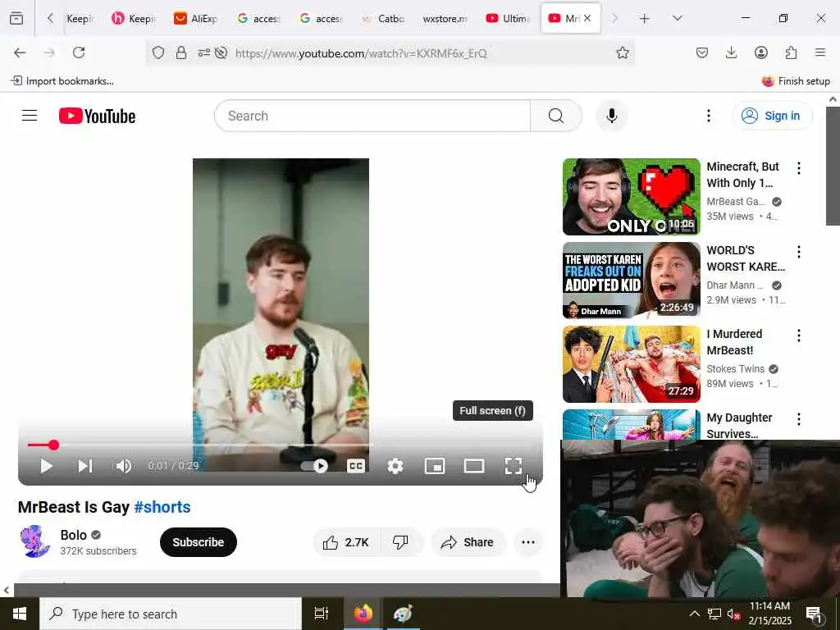The width and height of the screenshot is (840, 630).
Task: Close the current MrBeast tab
Action: pyautogui.click(x=587, y=18)
